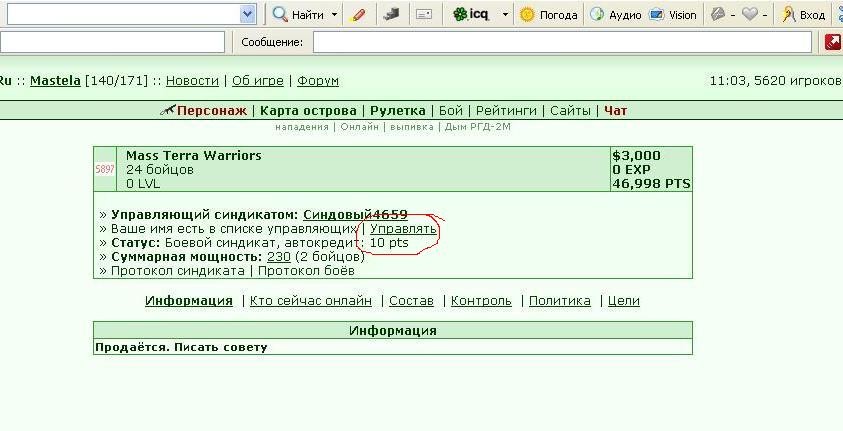Open the Синдовый4659 manager link
This screenshot has width=843, height=431.
(355, 214)
